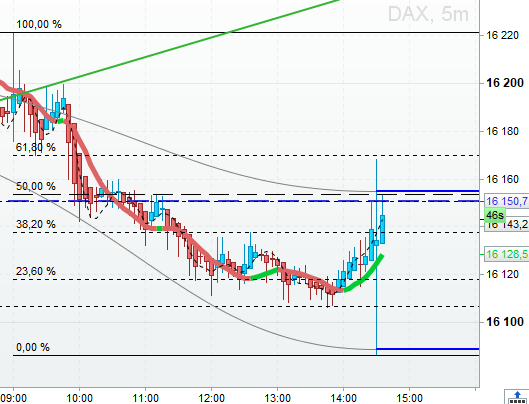529x404 pixels.
Task: Select the green 16 128,5 price tag
Action: (x=507, y=254)
